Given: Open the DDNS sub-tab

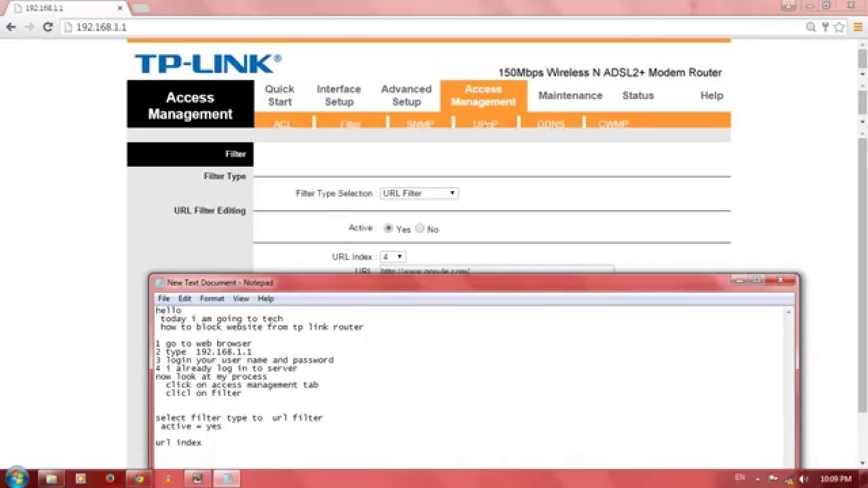Looking at the screenshot, I should click(551, 124).
